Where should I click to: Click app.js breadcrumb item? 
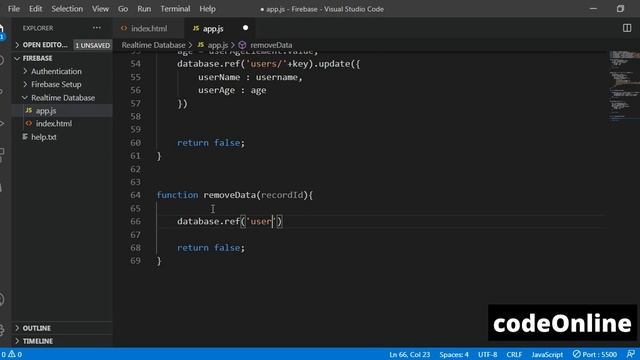click(218, 45)
